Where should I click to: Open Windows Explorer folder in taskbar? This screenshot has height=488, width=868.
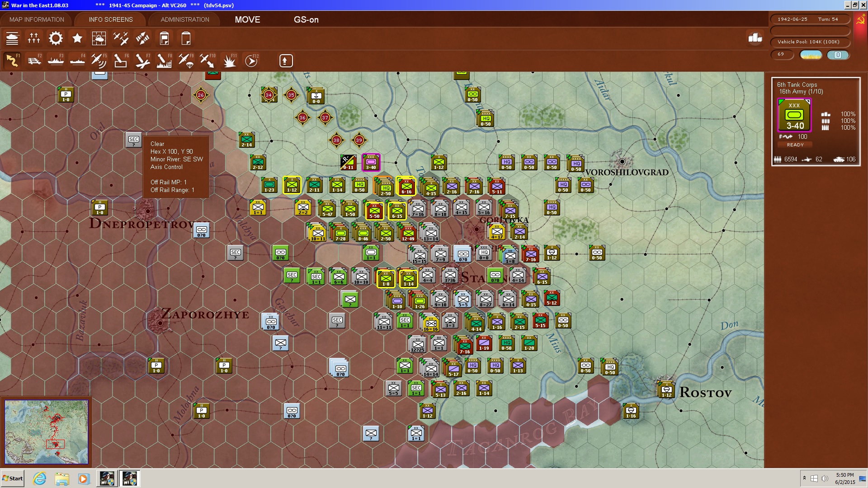click(x=62, y=479)
